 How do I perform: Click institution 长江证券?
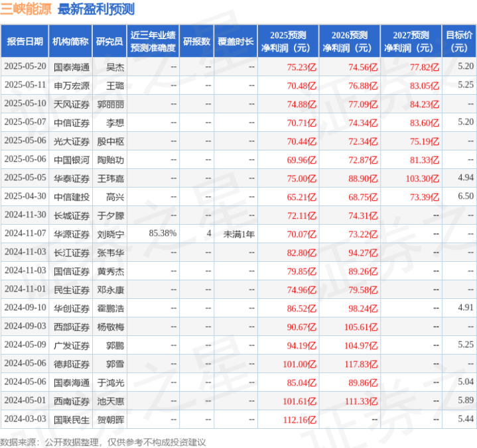point(72,252)
